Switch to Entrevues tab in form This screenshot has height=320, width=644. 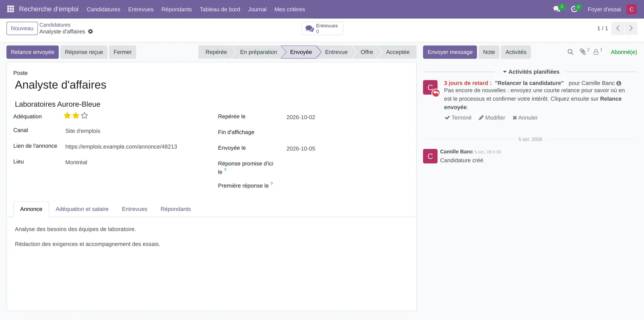click(134, 209)
